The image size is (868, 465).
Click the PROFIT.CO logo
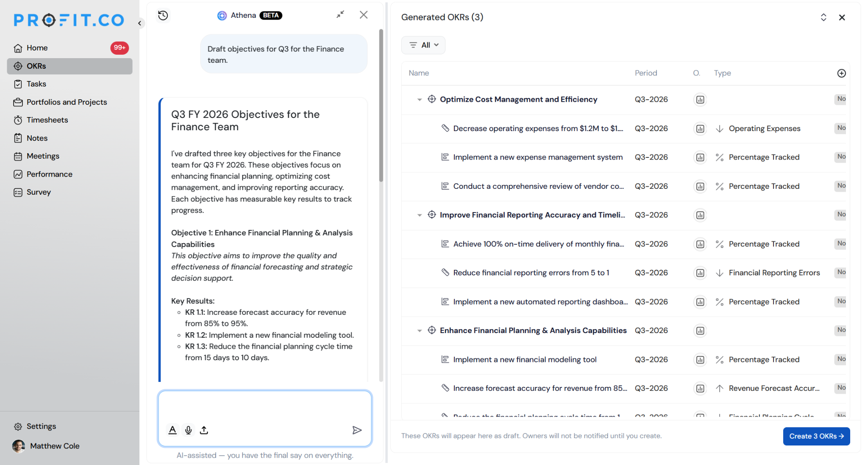[69, 20]
